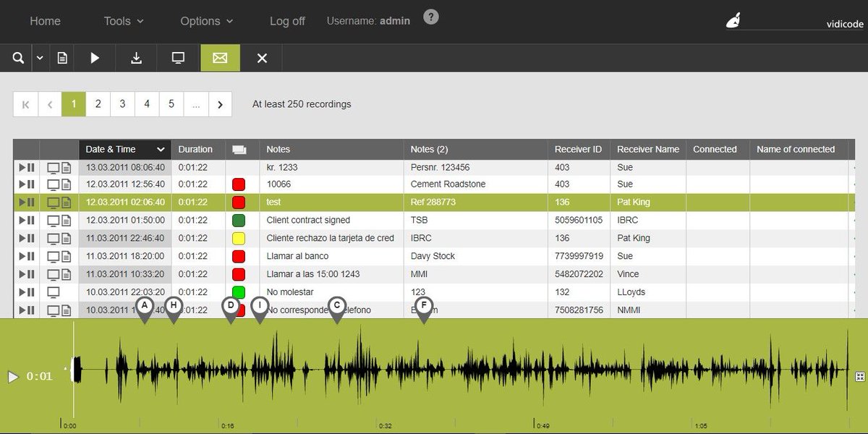Click the envelope email icon in the toolbar
This screenshot has height=434, width=868.
(220, 58)
